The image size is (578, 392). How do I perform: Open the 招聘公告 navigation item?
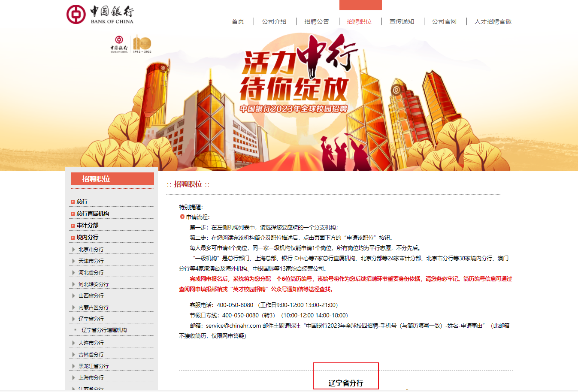[317, 21]
